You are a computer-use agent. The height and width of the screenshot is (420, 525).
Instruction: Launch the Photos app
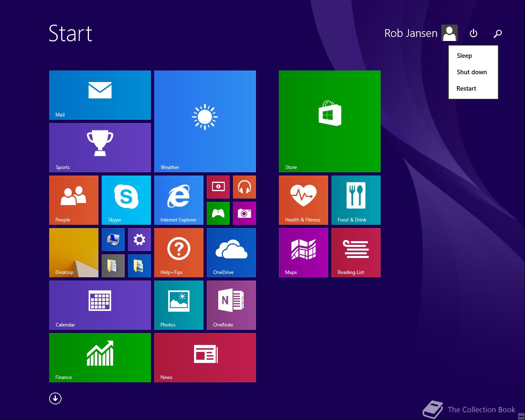tap(178, 305)
